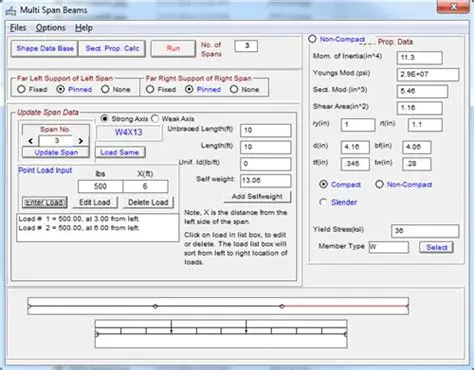This screenshot has height=370, width=474.
Task: Click the Delete Load button
Action: click(x=148, y=202)
